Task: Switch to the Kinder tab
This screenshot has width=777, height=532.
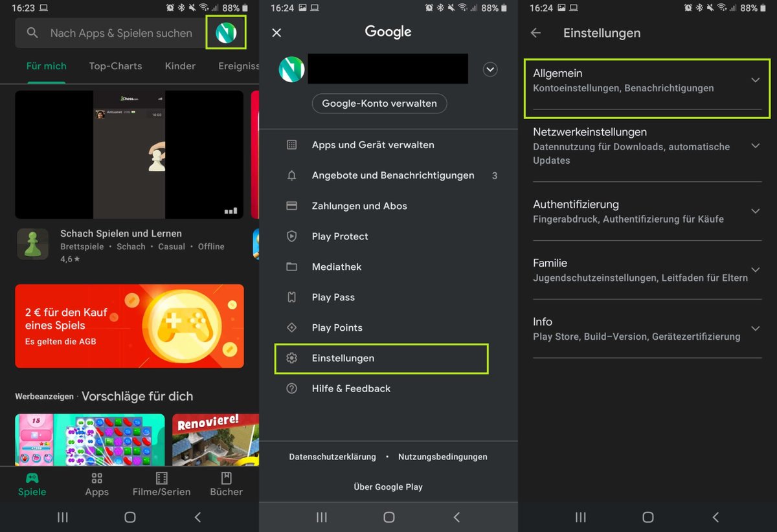Action: (x=180, y=66)
